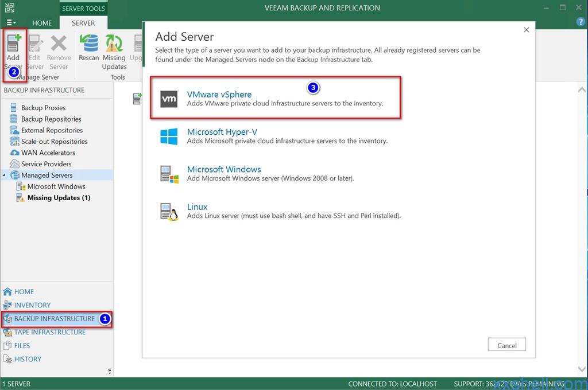Open the FILES navigation view

[x=22, y=346]
